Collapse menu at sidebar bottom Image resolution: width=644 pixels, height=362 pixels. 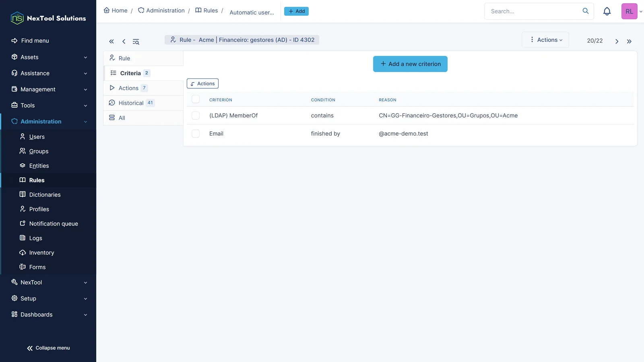48,348
